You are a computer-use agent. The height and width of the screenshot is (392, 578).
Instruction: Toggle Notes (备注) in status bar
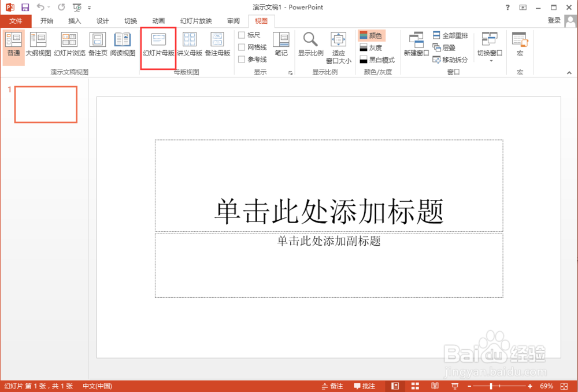[x=332, y=386]
